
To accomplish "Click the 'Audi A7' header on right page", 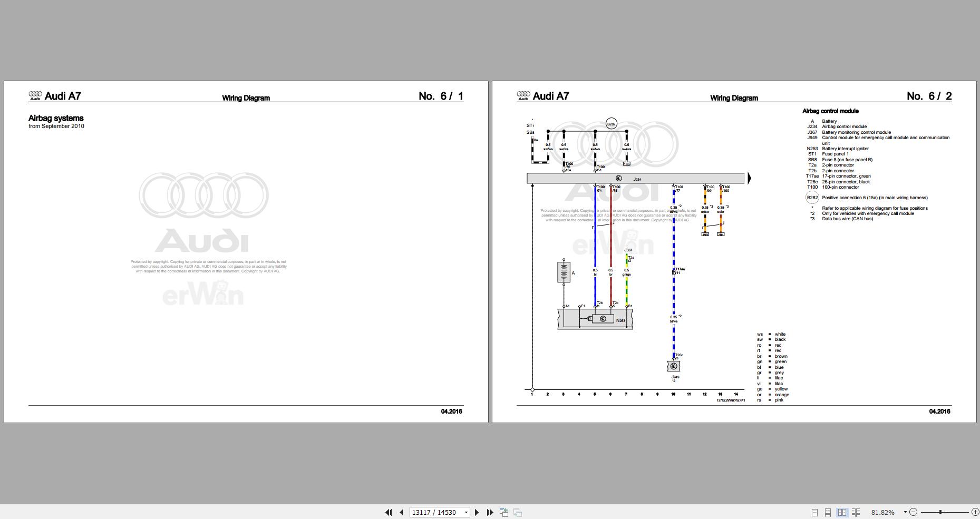I will click(551, 96).
